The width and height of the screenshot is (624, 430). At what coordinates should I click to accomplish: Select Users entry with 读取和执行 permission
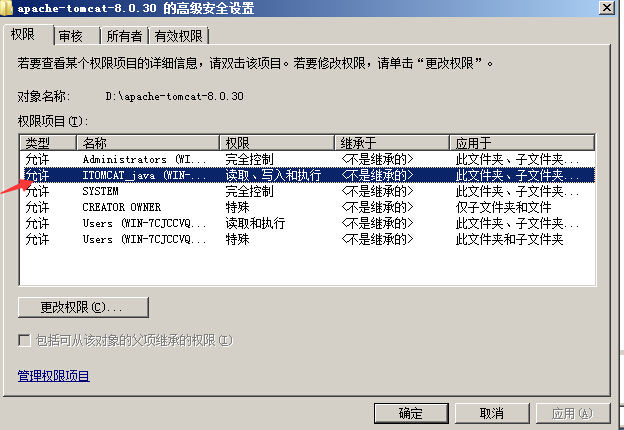tap(307, 223)
